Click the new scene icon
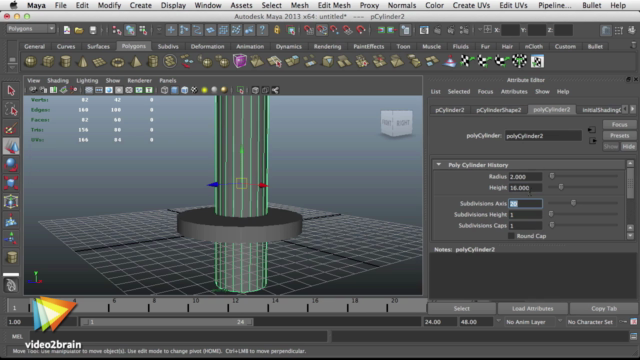Viewport: 640px width, 360px height. 67,30
